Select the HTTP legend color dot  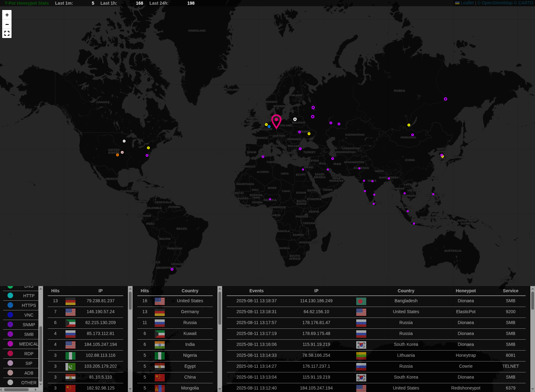[10, 295]
